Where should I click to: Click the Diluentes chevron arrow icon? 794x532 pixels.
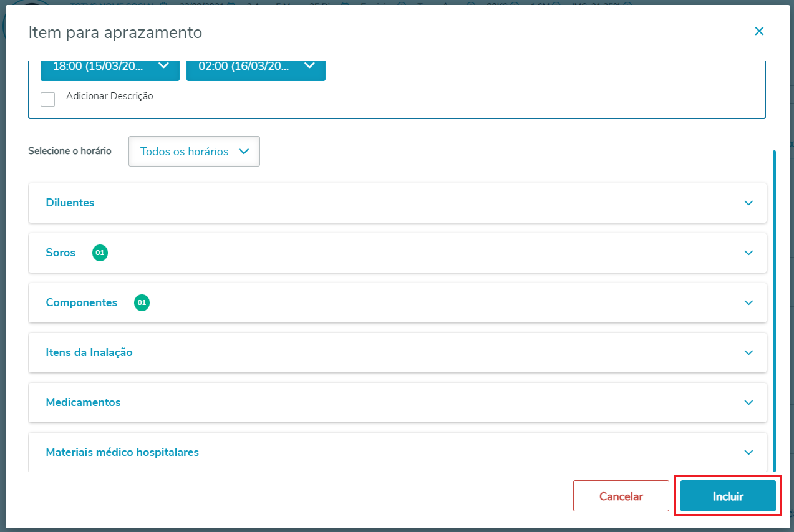coord(748,203)
